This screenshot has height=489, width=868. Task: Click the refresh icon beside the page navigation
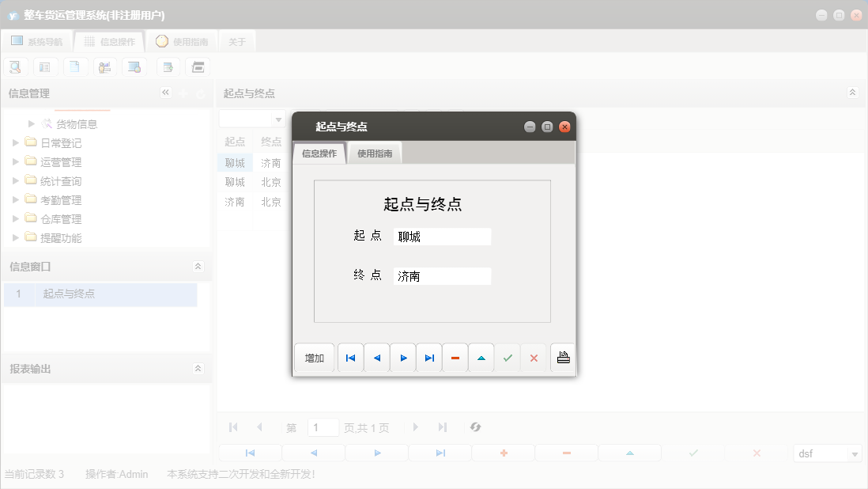475,427
